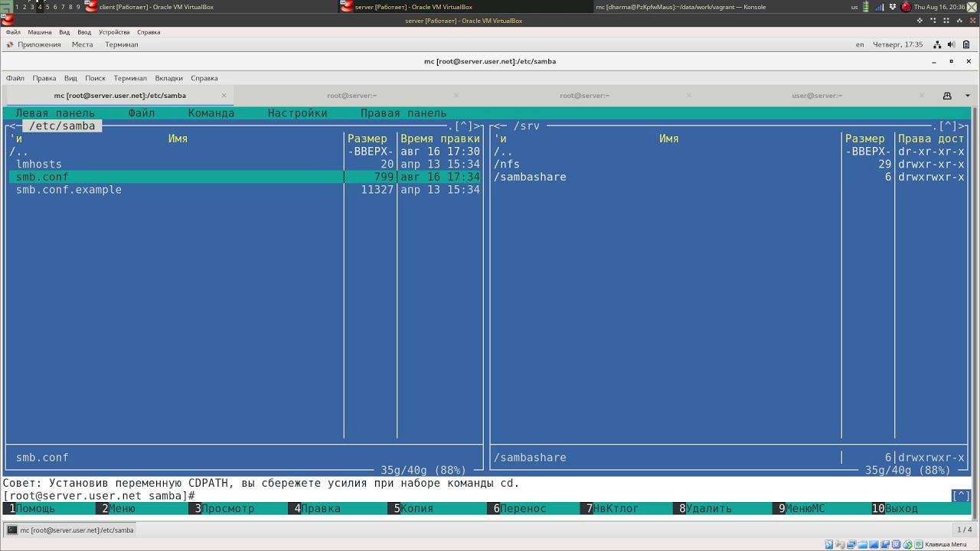Viewport: 980px width, 551px height.
Task: Click the guest network status icon
Action: click(938, 44)
